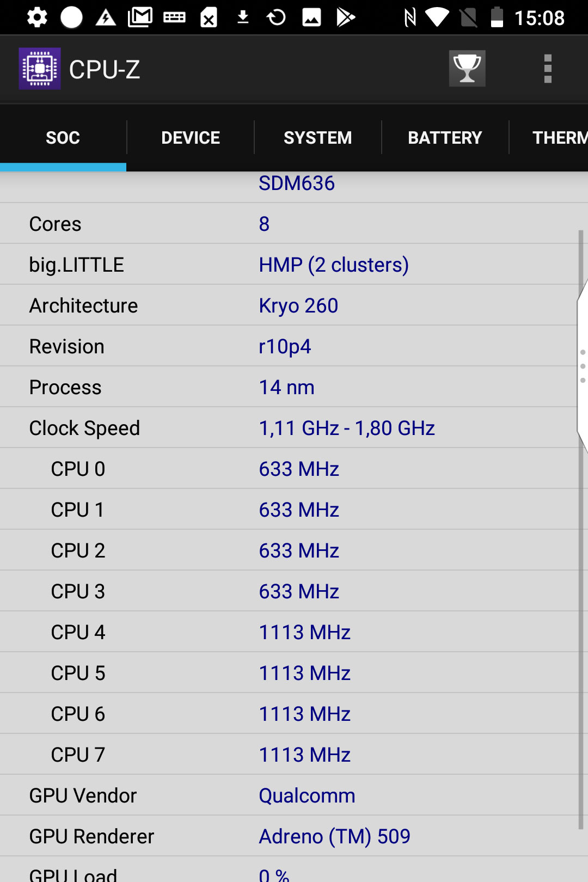
Task: Open the trophy benchmark icon
Action: [467, 69]
